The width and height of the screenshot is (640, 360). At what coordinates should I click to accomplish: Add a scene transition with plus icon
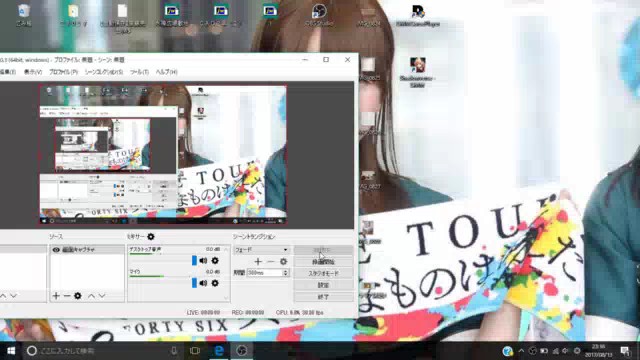click(x=258, y=262)
